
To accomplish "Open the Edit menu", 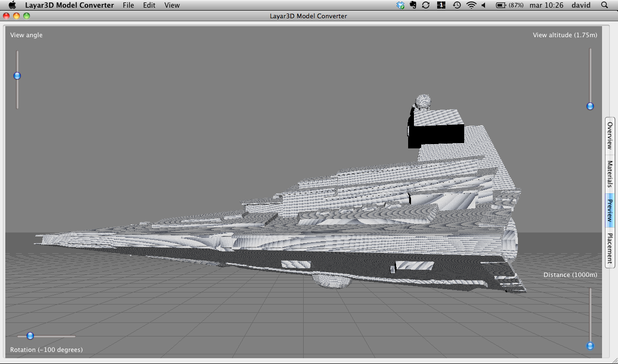I will [149, 5].
